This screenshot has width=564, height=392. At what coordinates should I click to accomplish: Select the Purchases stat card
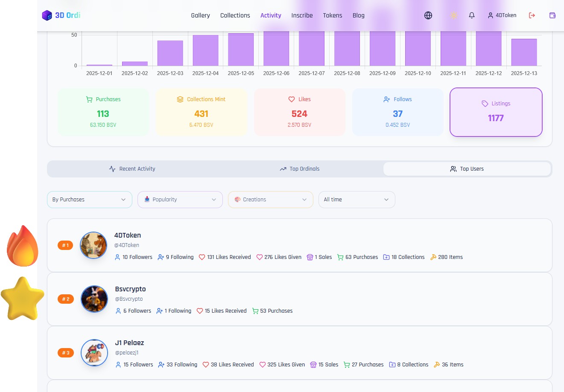point(103,112)
